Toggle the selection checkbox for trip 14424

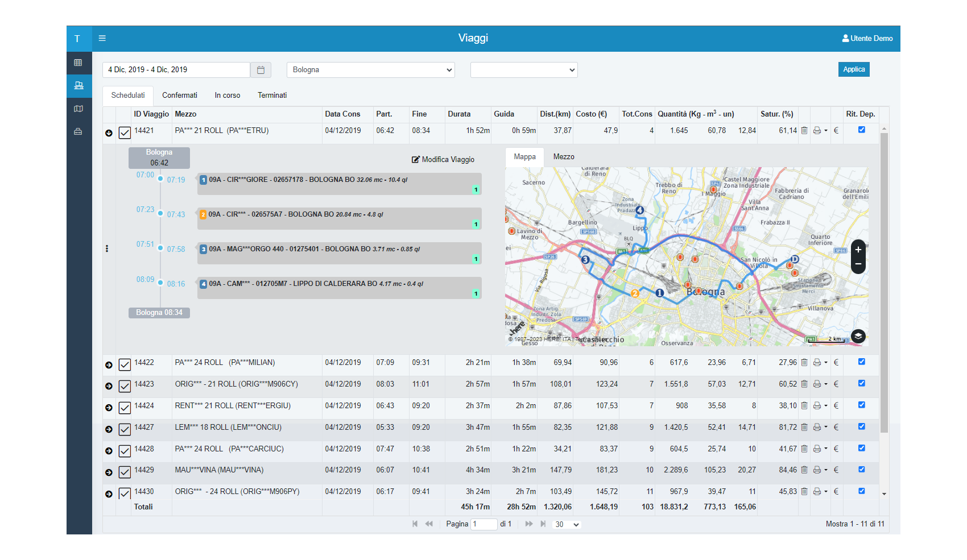125,408
